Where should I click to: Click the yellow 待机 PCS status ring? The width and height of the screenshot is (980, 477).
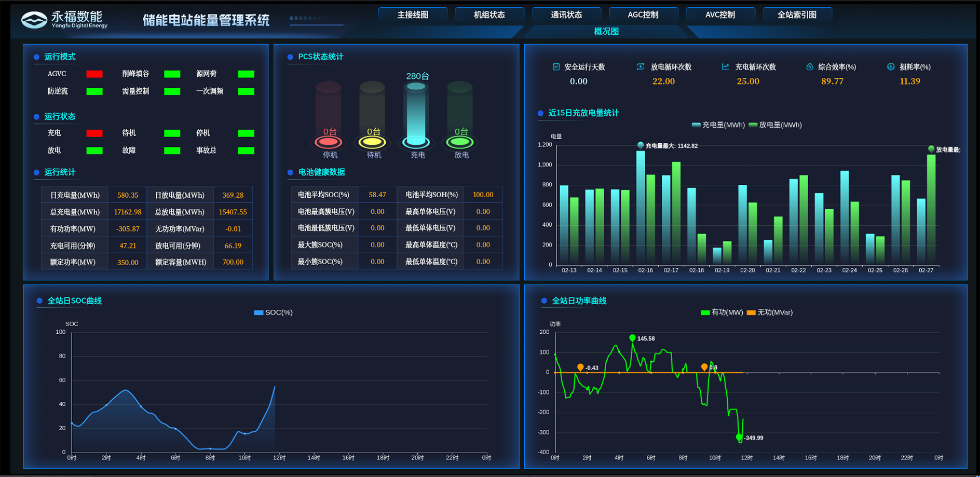pos(373,142)
